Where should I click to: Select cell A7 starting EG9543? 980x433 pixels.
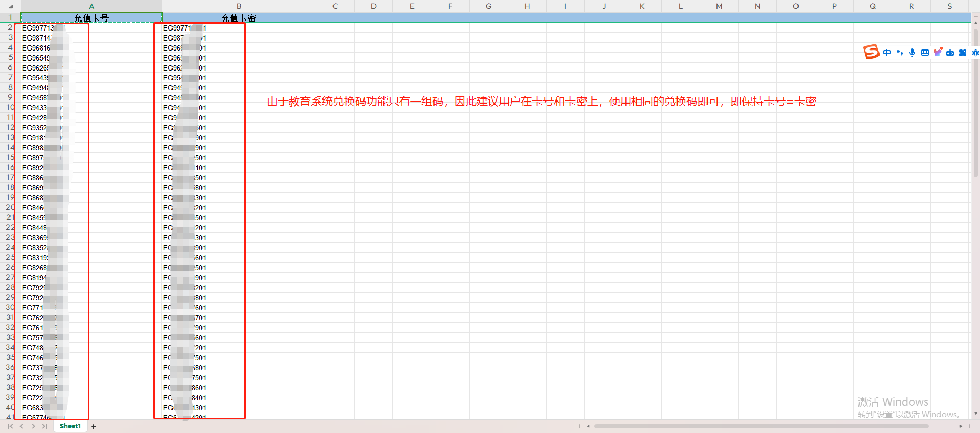pyautogui.click(x=91, y=78)
